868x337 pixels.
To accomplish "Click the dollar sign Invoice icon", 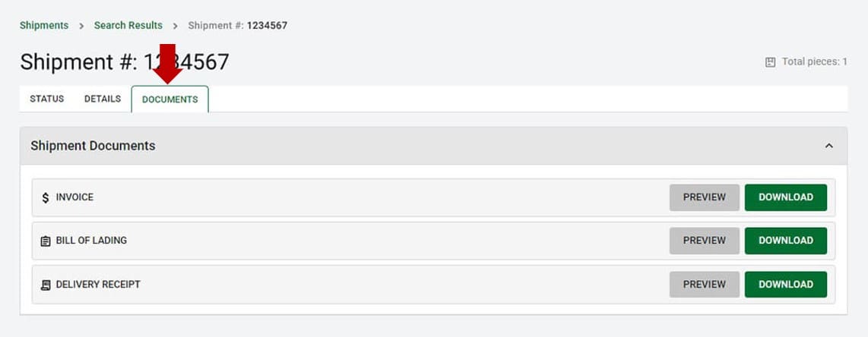I will click(x=46, y=197).
